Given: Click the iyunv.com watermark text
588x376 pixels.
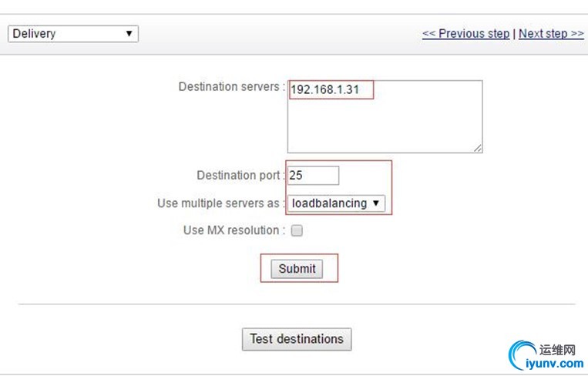Looking at the screenshot, I should 555,363.
